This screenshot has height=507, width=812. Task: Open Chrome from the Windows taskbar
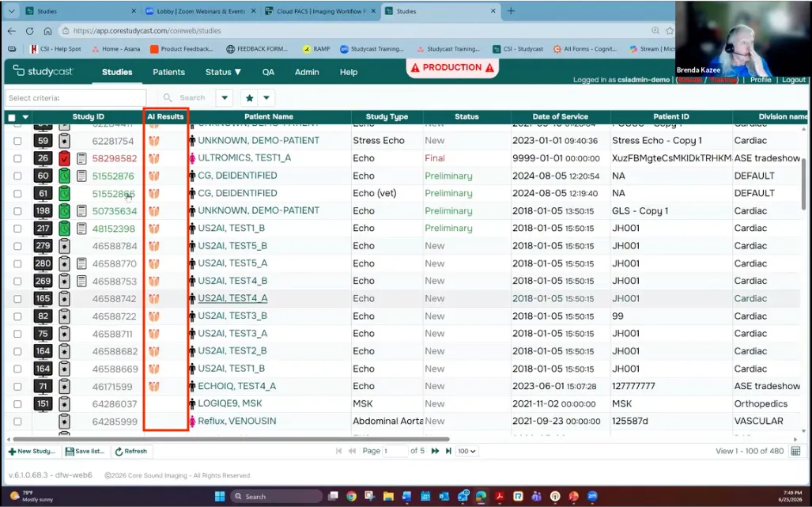click(352, 496)
